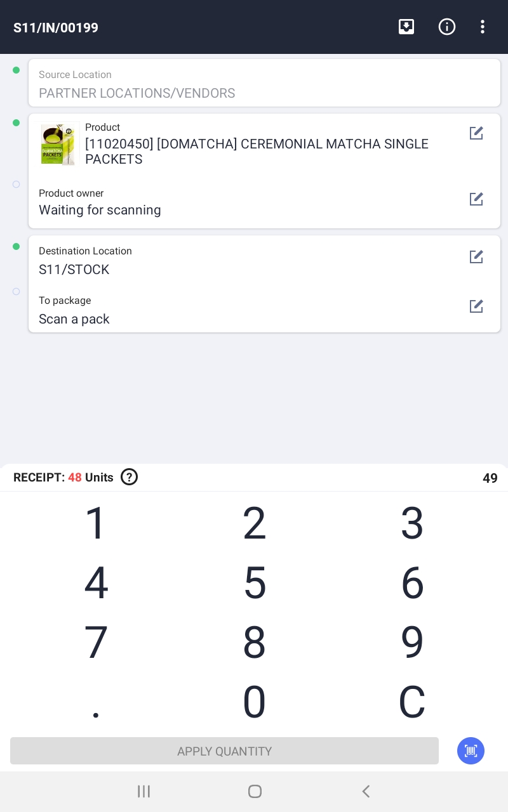Screen dimensions: 508x812
Task: Edit the To package field
Action: click(x=476, y=306)
